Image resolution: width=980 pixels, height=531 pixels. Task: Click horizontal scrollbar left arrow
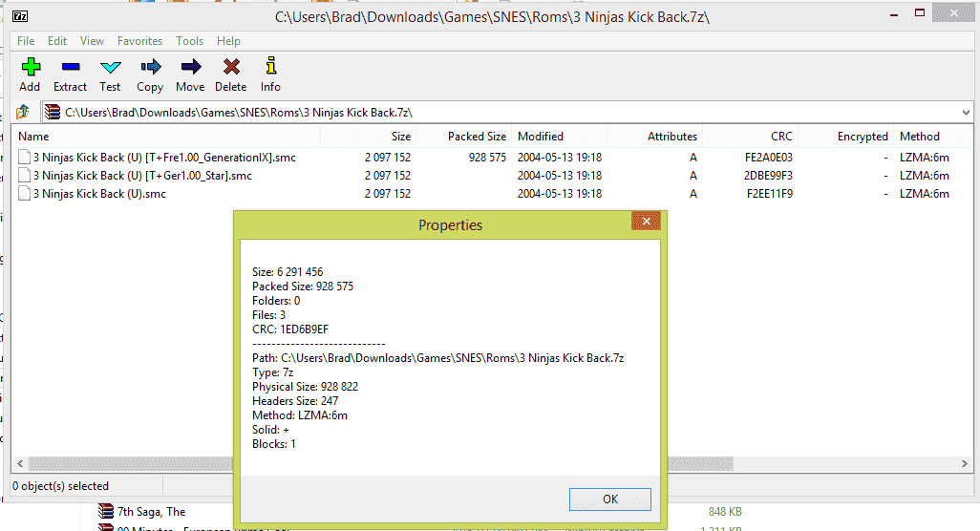click(x=20, y=463)
